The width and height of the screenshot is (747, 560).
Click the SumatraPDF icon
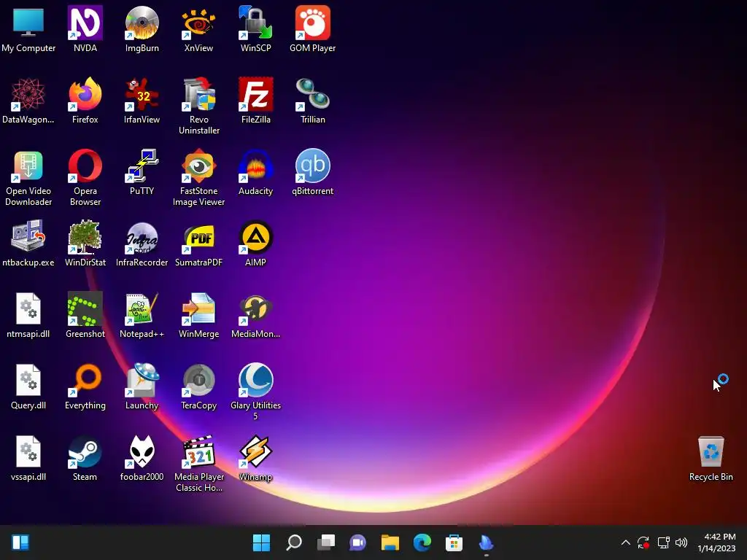[198, 237]
